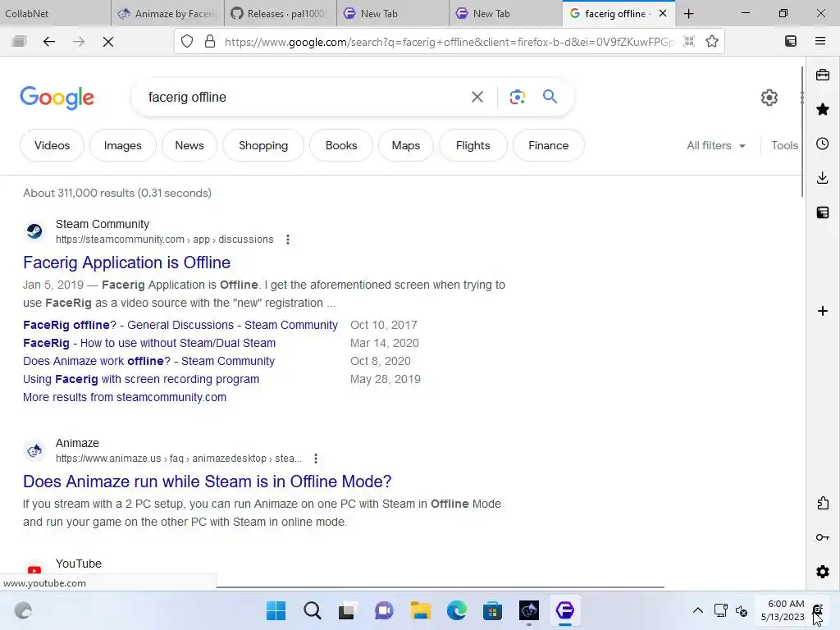Open sidebar settings gear
840x630 pixels.
tap(822, 572)
